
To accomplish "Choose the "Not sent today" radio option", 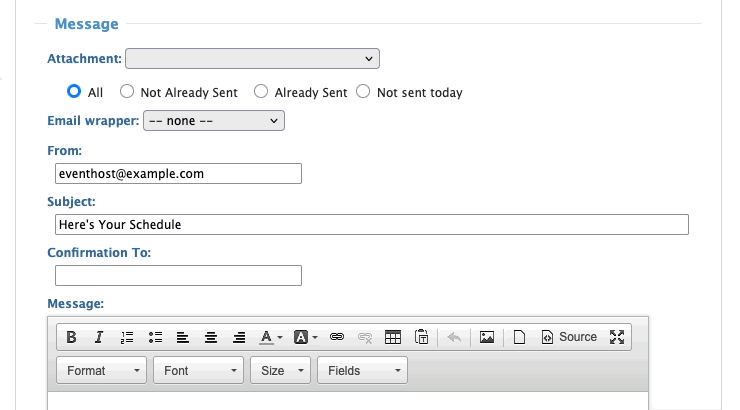I will tap(363, 92).
